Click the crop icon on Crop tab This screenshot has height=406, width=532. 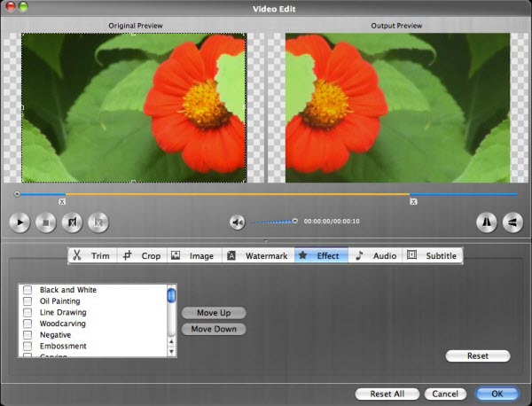click(127, 255)
